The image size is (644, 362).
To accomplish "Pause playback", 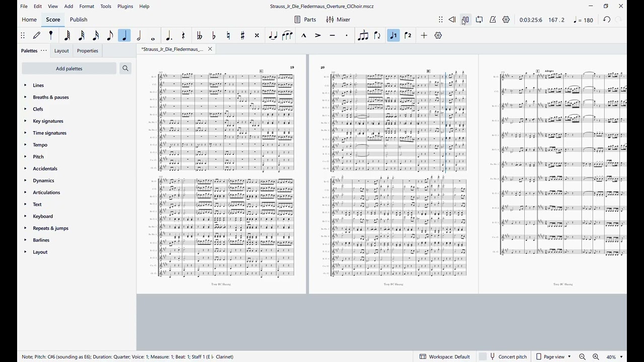I will (466, 20).
